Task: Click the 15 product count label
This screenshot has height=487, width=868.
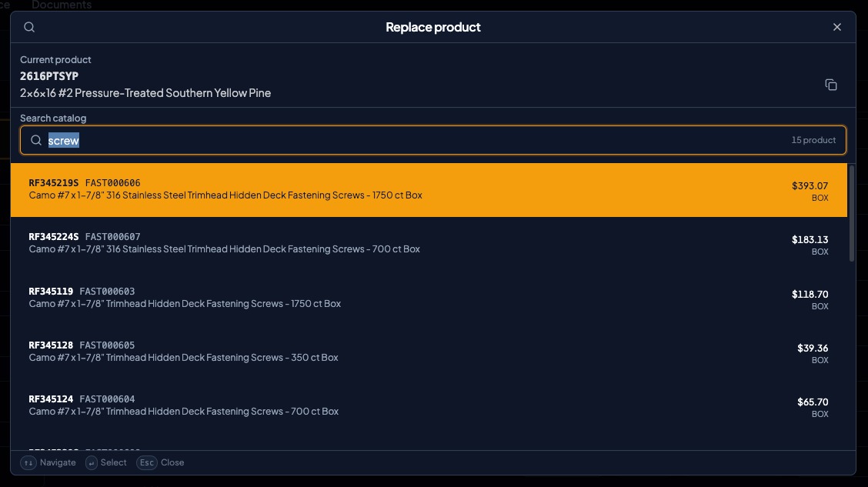Action: click(x=813, y=140)
